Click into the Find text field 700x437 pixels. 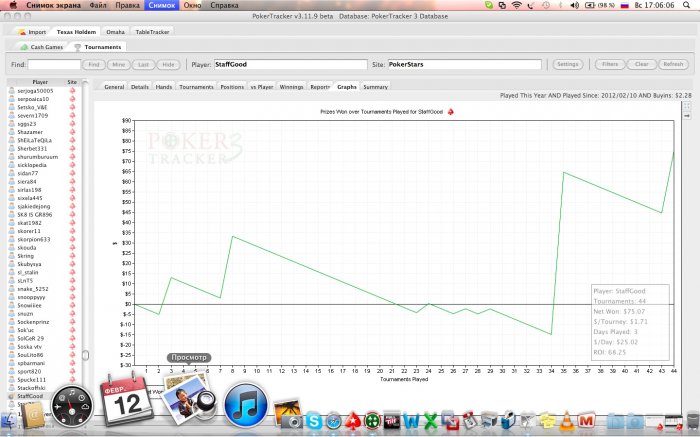click(x=54, y=64)
